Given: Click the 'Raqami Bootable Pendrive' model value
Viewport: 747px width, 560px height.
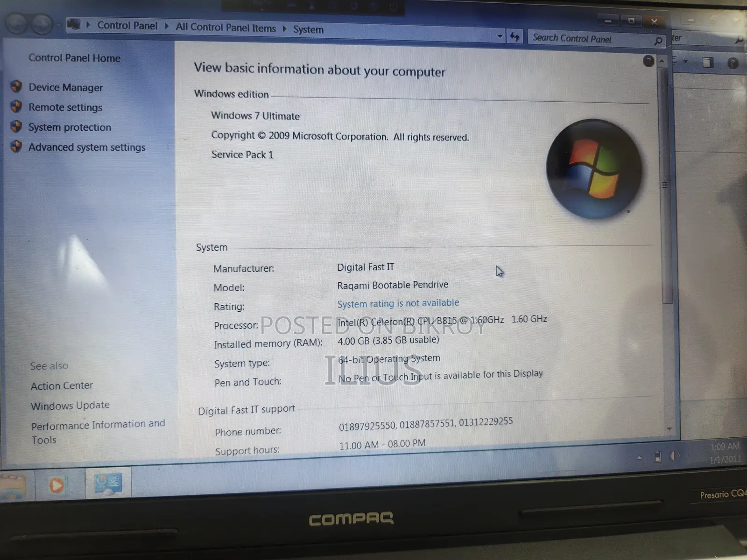Looking at the screenshot, I should 393,285.
